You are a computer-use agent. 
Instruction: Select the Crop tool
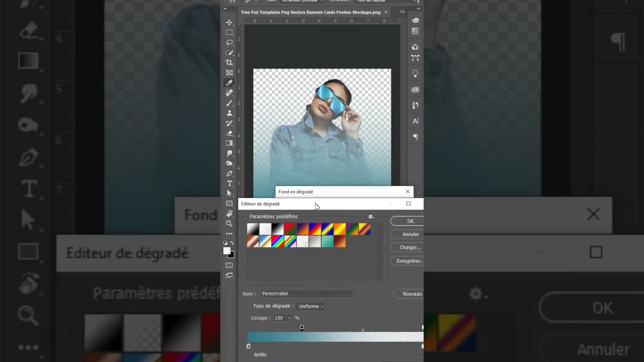click(229, 63)
